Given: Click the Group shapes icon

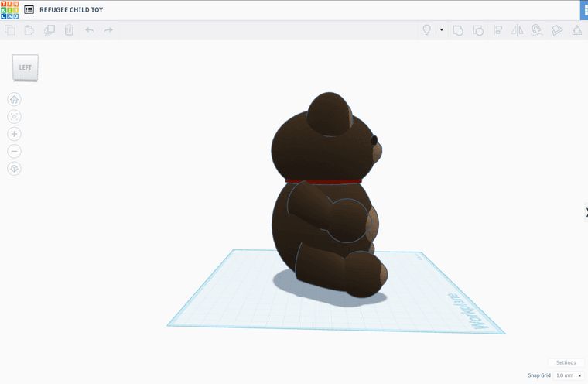Looking at the screenshot, I should click(x=458, y=30).
